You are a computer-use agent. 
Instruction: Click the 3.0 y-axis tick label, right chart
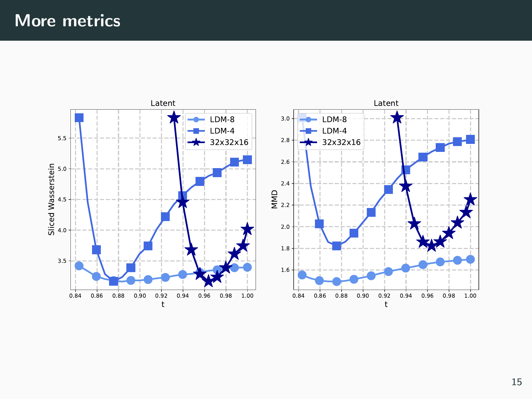[x=285, y=119]
